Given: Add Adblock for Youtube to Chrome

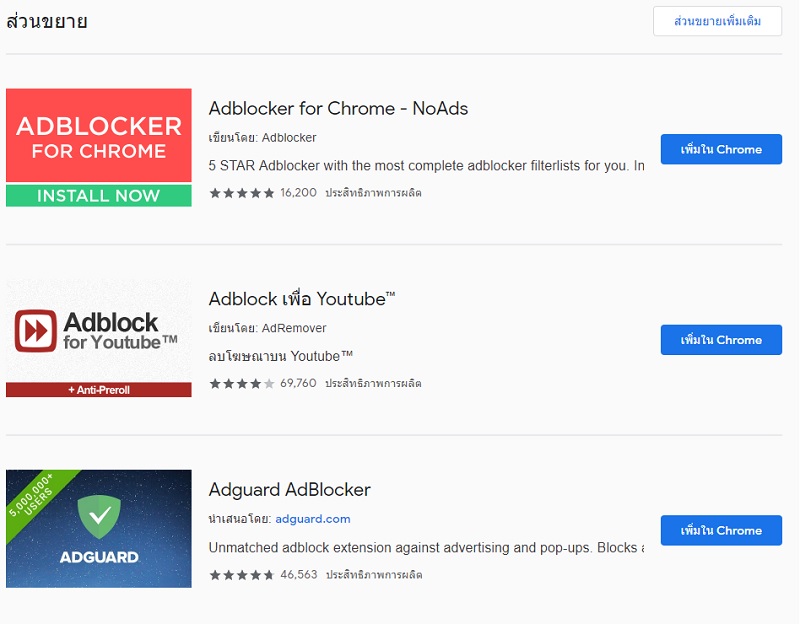Looking at the screenshot, I should click(721, 340).
